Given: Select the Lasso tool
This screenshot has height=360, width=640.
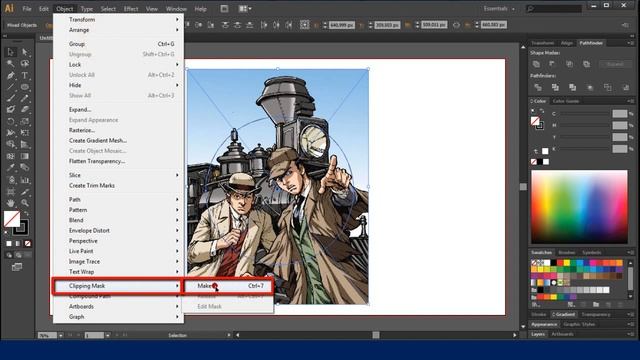Looking at the screenshot, I should coord(25,64).
